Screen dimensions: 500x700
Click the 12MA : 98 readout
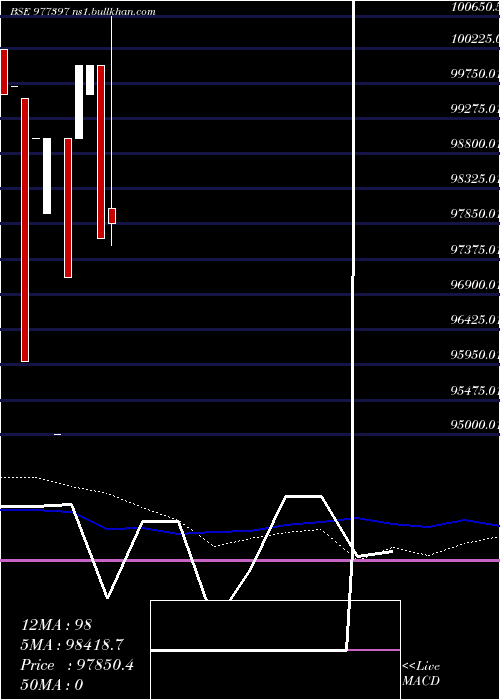point(56,625)
